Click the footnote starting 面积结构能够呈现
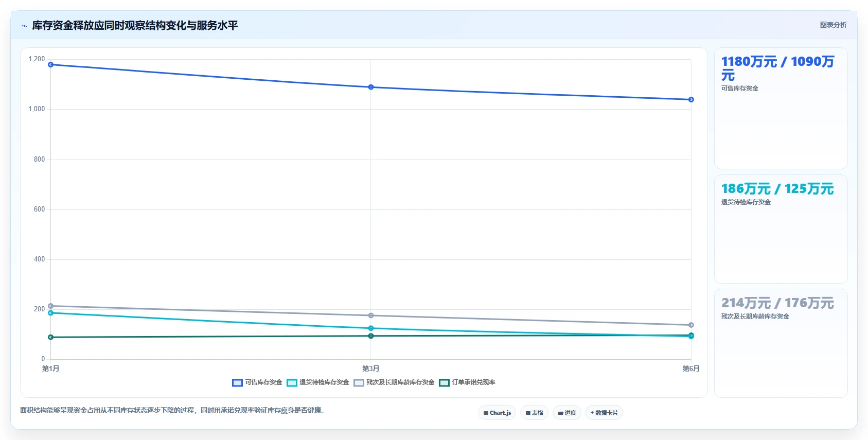This screenshot has width=868, height=440. coord(173,410)
